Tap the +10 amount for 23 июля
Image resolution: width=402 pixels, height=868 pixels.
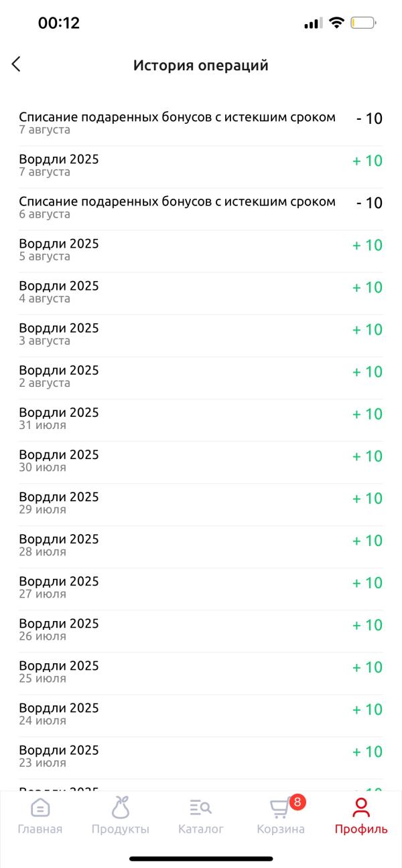pos(368,752)
